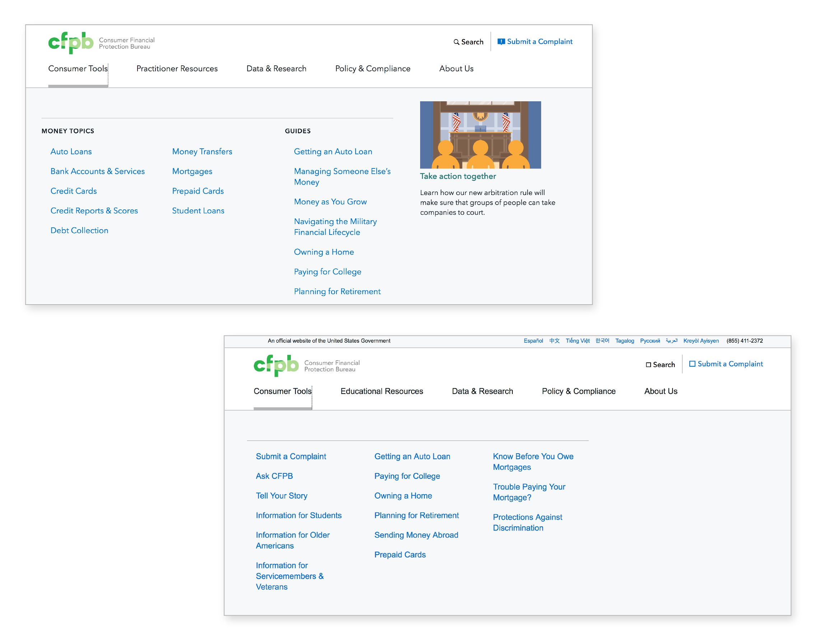Open the Debt Collection topic
The height and width of the screenshot is (644, 823).
pos(79,230)
